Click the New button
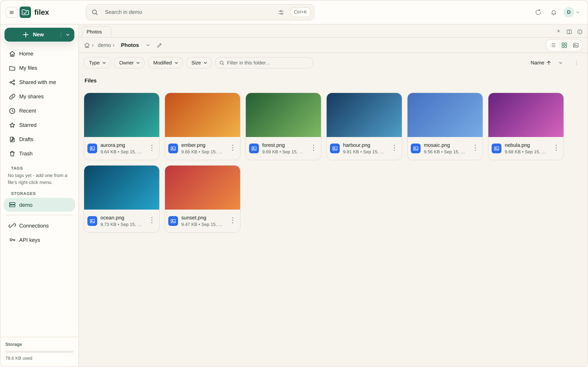The image size is (588, 367). (33, 35)
